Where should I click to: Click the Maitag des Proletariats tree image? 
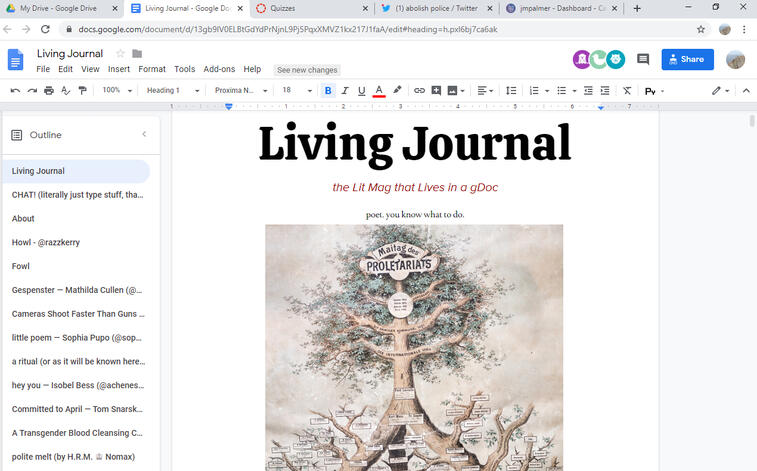coord(414,347)
